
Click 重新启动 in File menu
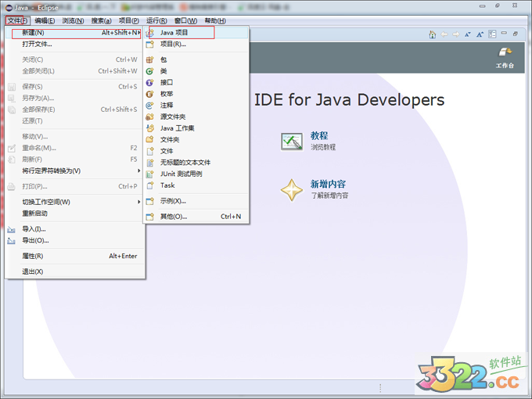(x=75, y=214)
